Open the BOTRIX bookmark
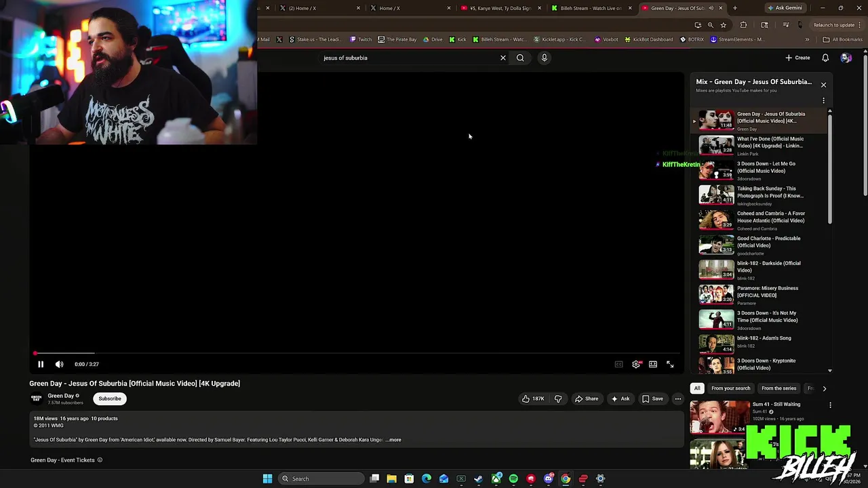The image size is (868, 488). pyautogui.click(x=692, y=39)
